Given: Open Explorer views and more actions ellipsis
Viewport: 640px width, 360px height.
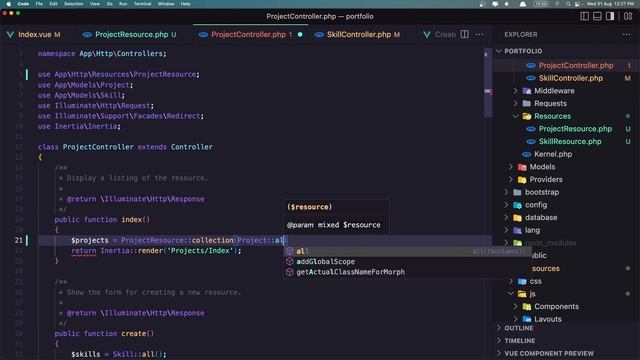Looking at the screenshot, I should coord(627,34).
